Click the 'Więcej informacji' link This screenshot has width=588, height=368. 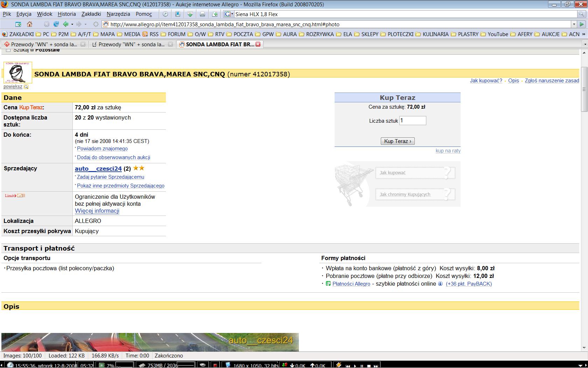point(97,211)
